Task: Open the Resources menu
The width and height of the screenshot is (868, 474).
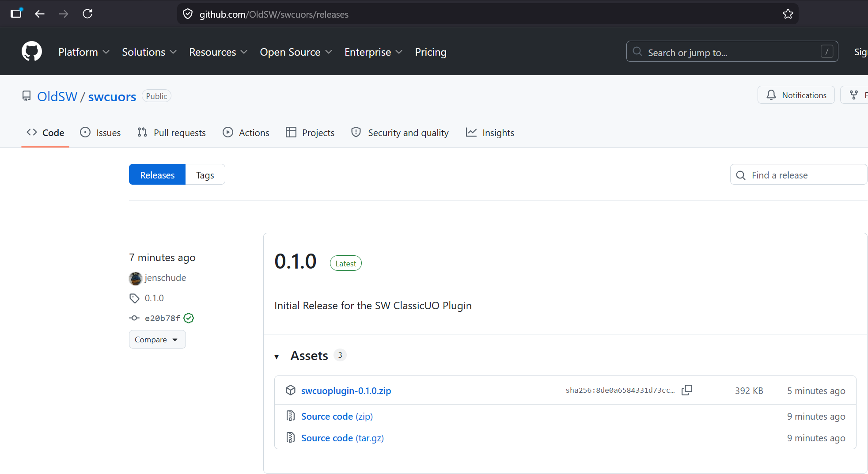Action: pyautogui.click(x=218, y=52)
